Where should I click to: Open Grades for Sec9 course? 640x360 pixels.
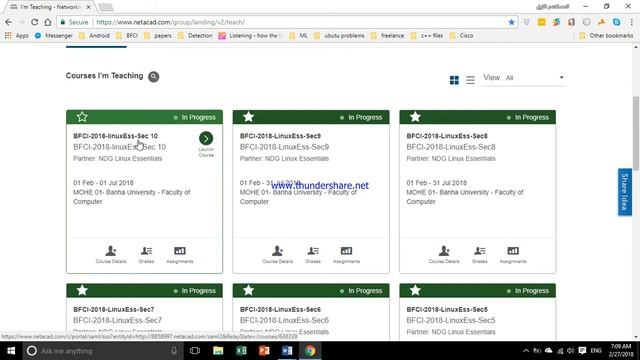pyautogui.click(x=313, y=254)
